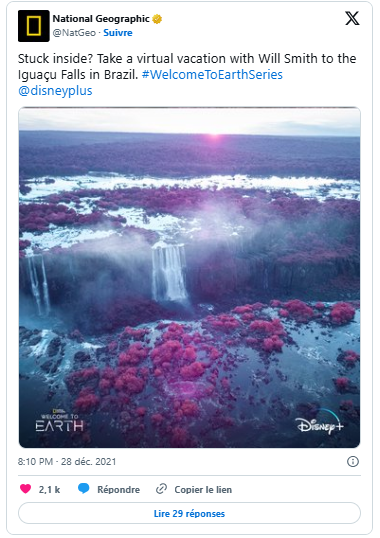The image size is (380, 538).
Task: Click the 2,1 k likes count
Action: (49, 490)
